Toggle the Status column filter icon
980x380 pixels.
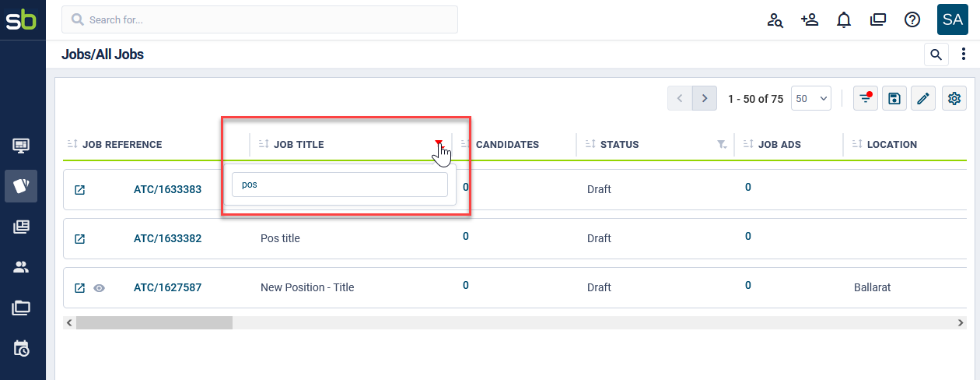pos(722,145)
